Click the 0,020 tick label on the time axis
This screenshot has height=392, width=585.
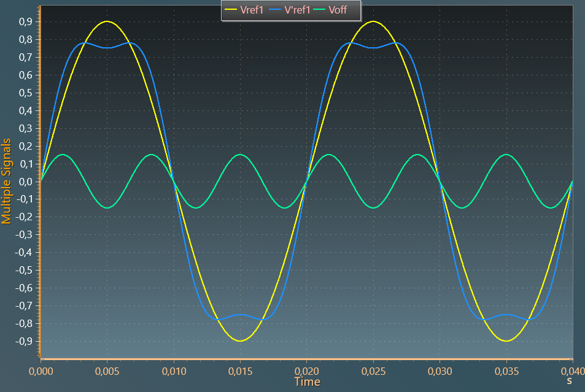(x=307, y=371)
